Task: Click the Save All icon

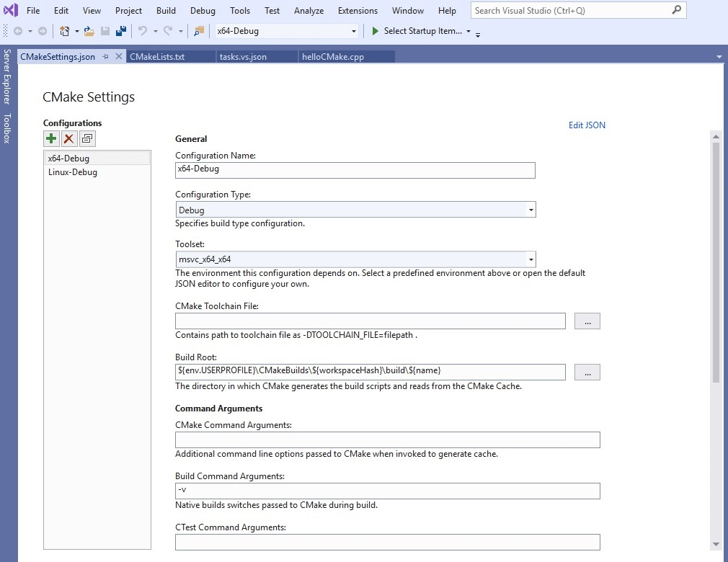Action: pyautogui.click(x=120, y=30)
